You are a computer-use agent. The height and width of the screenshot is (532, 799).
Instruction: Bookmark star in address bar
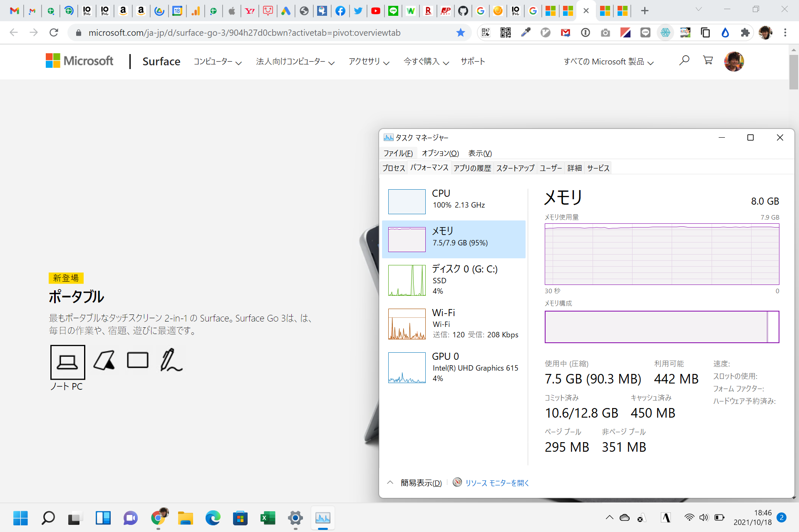click(460, 32)
